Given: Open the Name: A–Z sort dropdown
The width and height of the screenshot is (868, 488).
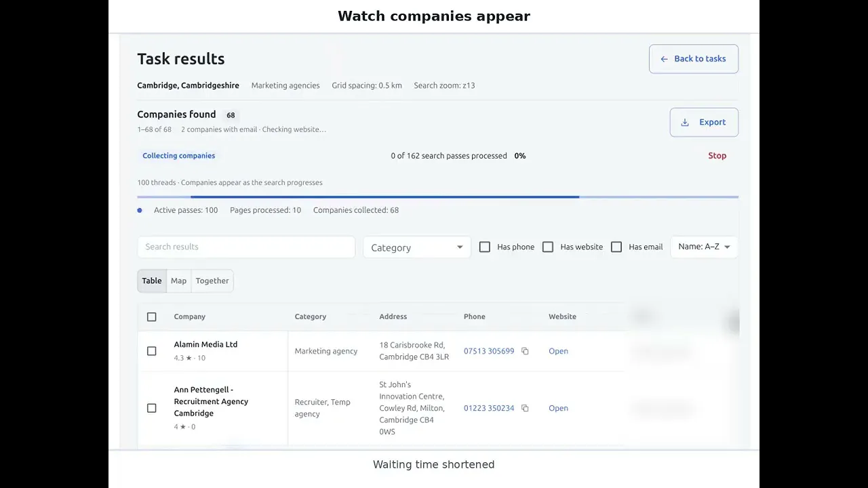Looking at the screenshot, I should click(704, 247).
